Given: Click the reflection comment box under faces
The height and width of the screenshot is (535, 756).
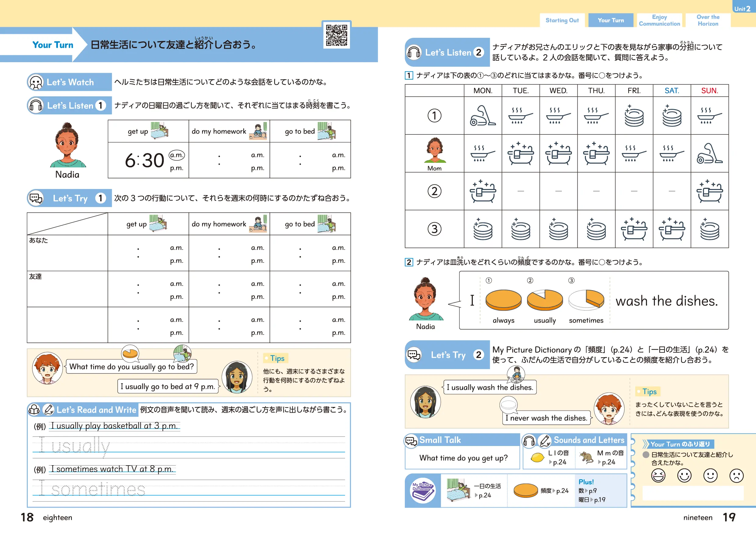Looking at the screenshot, I should (693, 494).
